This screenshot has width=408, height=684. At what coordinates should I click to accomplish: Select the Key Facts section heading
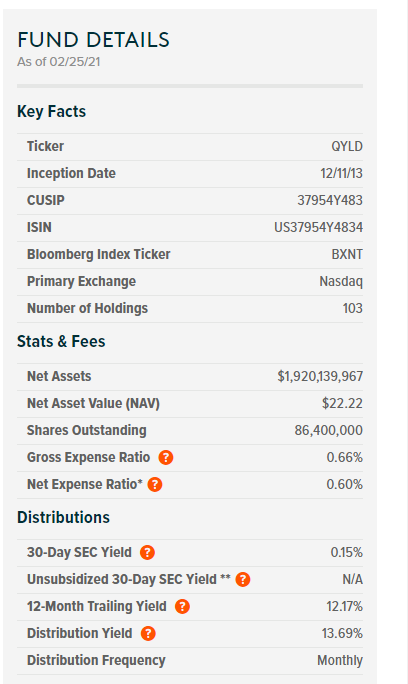coord(51,112)
